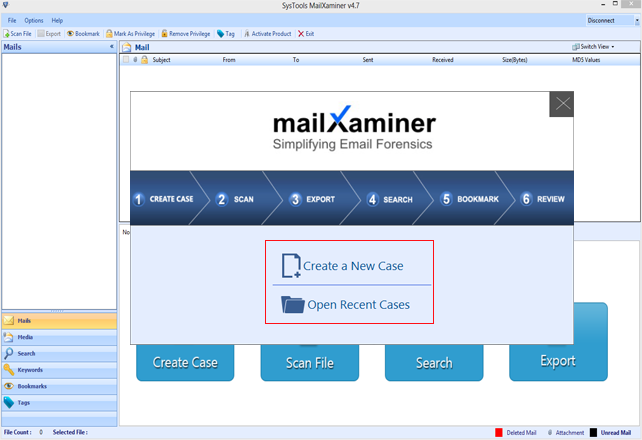The width and height of the screenshot is (642, 440).
Task: Sort mails by Received column
Action: coord(443,60)
